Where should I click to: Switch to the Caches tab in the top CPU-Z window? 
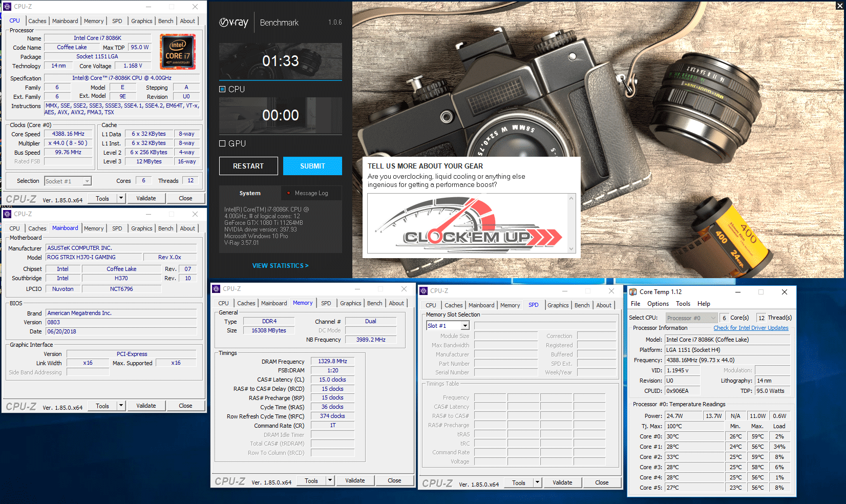(x=37, y=21)
